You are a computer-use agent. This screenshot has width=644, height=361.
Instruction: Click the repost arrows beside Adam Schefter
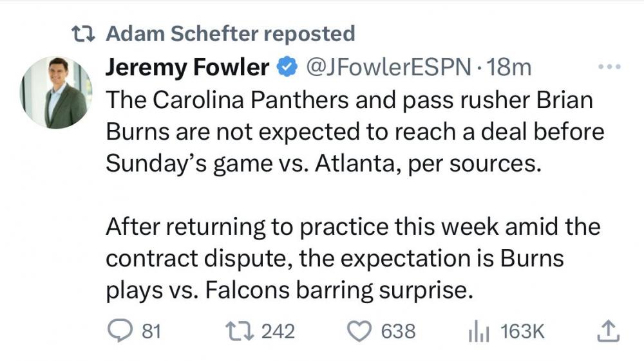85,33
